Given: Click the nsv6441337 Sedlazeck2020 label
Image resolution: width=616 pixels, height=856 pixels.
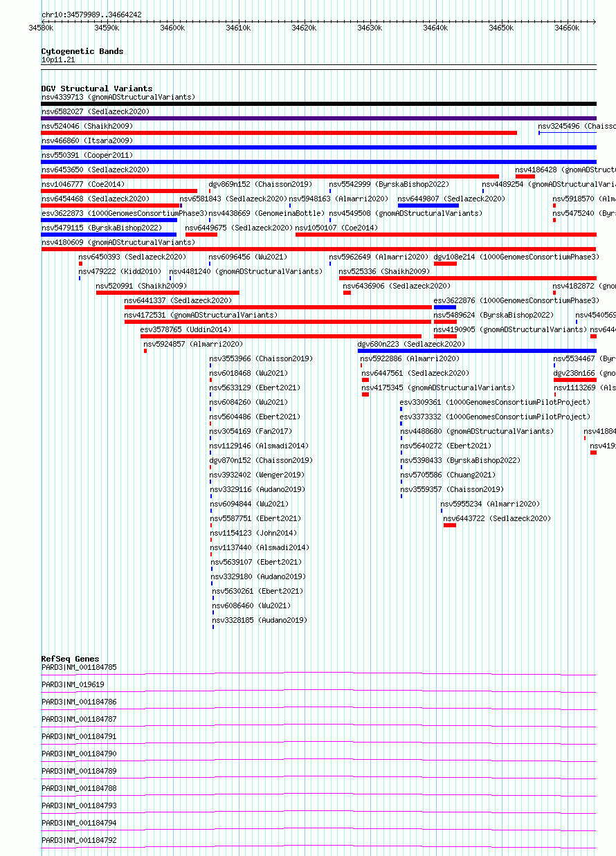Looking at the screenshot, I should point(179,300).
